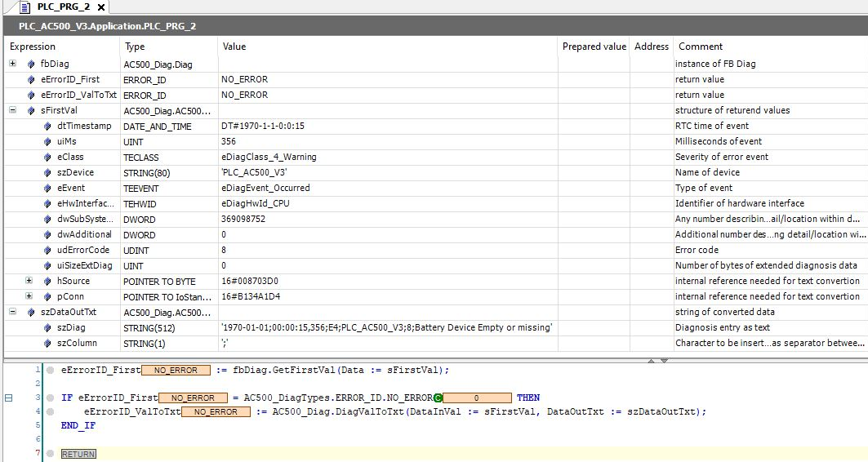Toggle breakpoint marker on code line 4

coord(50,412)
